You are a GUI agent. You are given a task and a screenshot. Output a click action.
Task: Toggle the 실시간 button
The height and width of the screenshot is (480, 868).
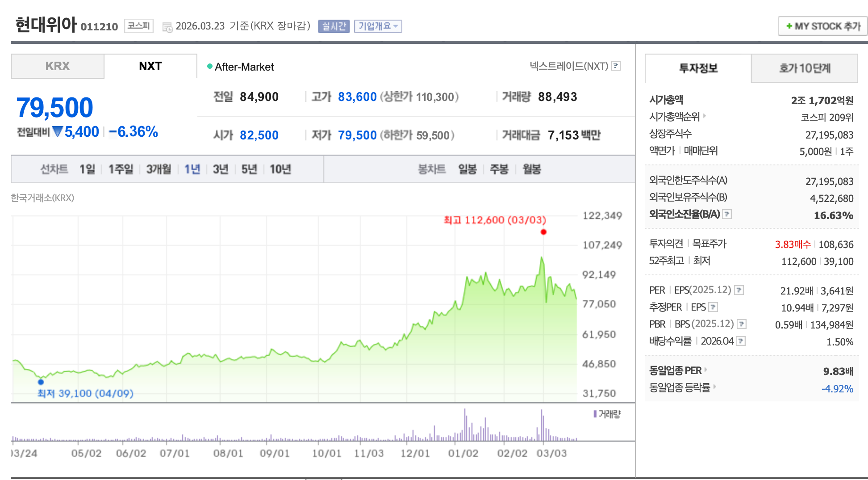(x=334, y=26)
